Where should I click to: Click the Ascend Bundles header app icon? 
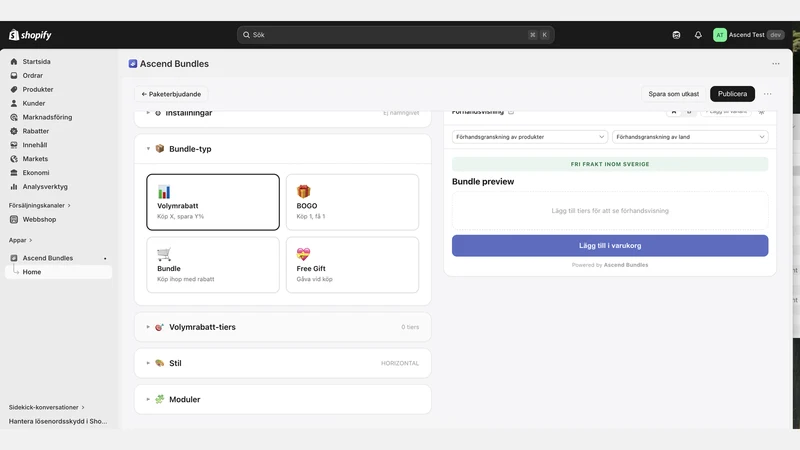tap(133, 64)
